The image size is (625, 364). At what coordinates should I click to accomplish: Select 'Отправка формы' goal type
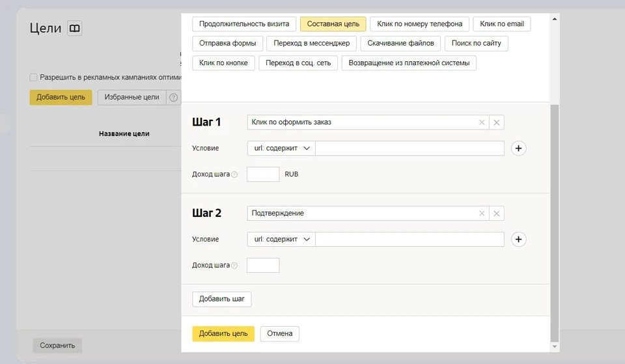(x=228, y=44)
